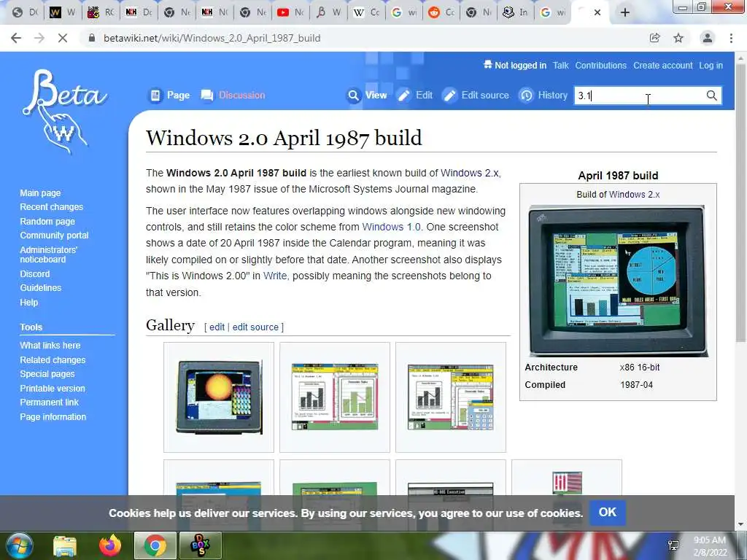This screenshot has width=747, height=560.
Task: Open What links here
Action: pos(50,345)
